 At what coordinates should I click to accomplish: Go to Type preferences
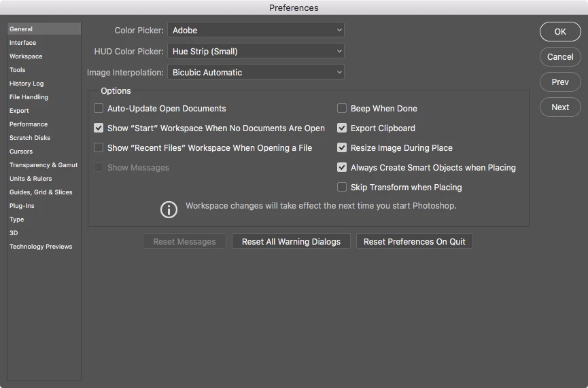click(x=44, y=219)
